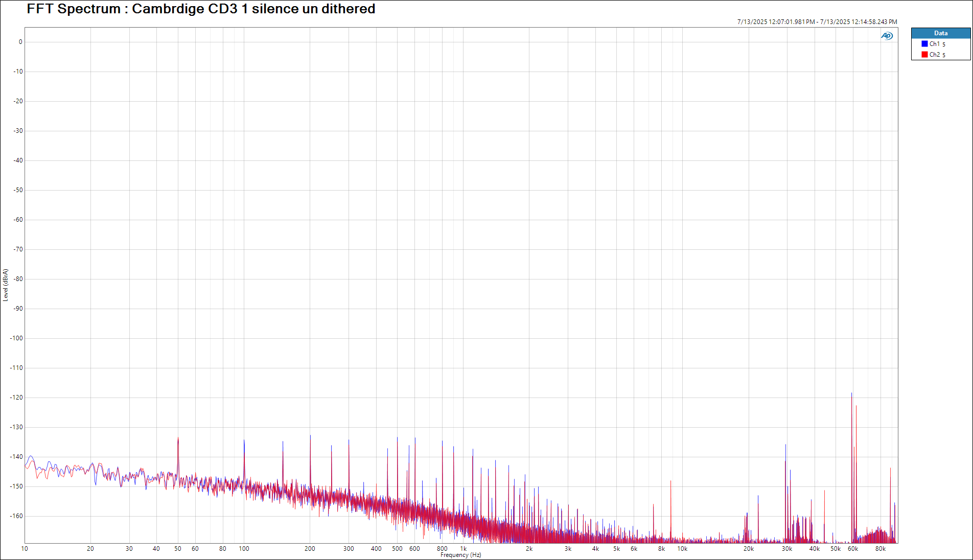Click the -100 label on the level axis

(17, 338)
